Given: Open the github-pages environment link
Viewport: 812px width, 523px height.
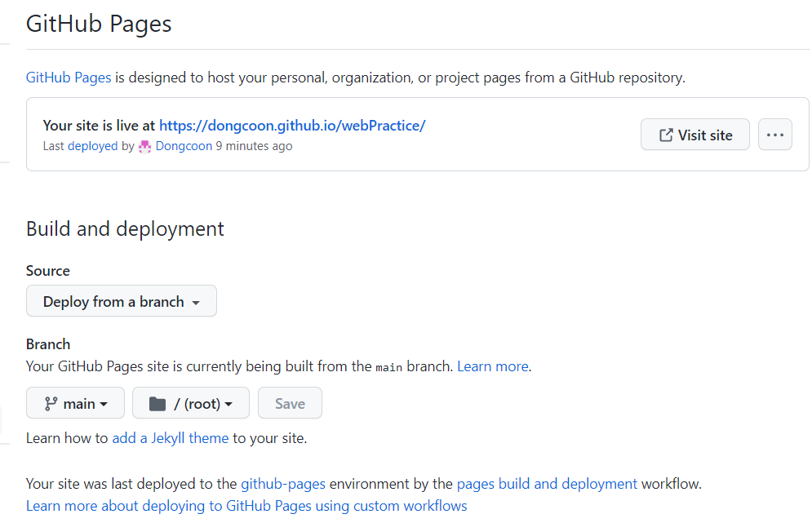Looking at the screenshot, I should point(283,484).
